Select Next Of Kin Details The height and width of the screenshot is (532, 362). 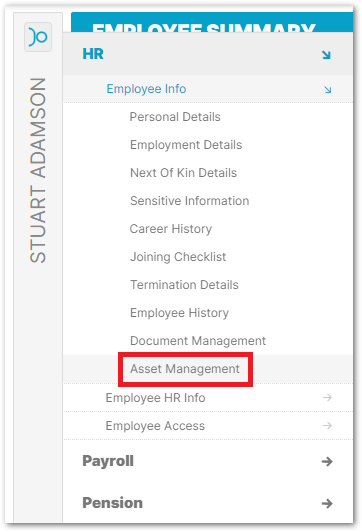coord(184,173)
